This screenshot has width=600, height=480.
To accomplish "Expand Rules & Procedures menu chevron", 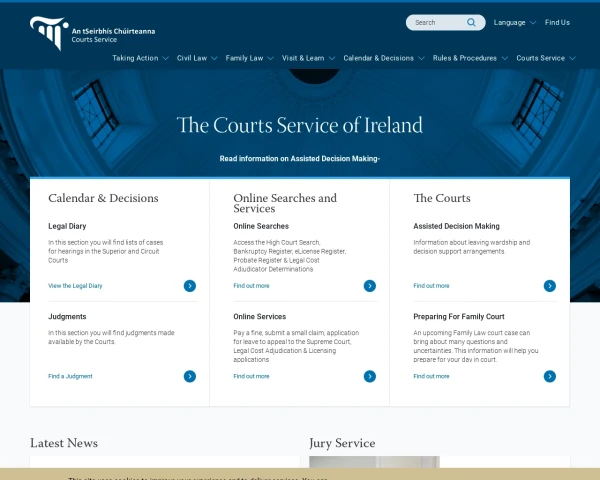I will click(x=505, y=58).
